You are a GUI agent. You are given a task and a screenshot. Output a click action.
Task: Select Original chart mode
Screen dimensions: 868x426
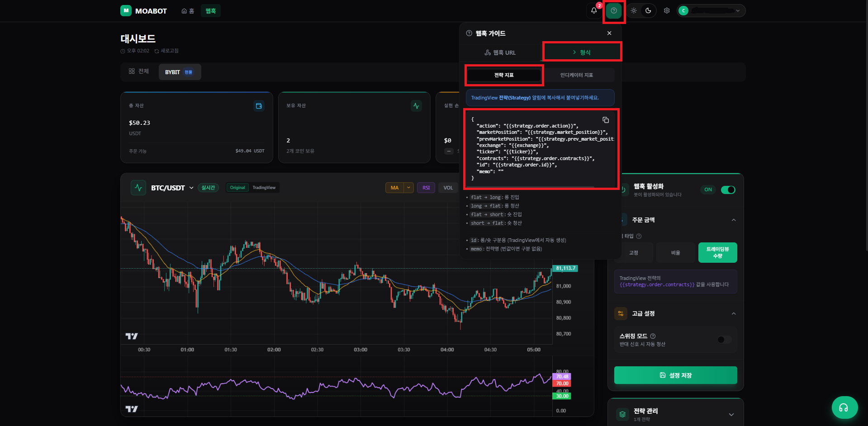click(x=237, y=188)
